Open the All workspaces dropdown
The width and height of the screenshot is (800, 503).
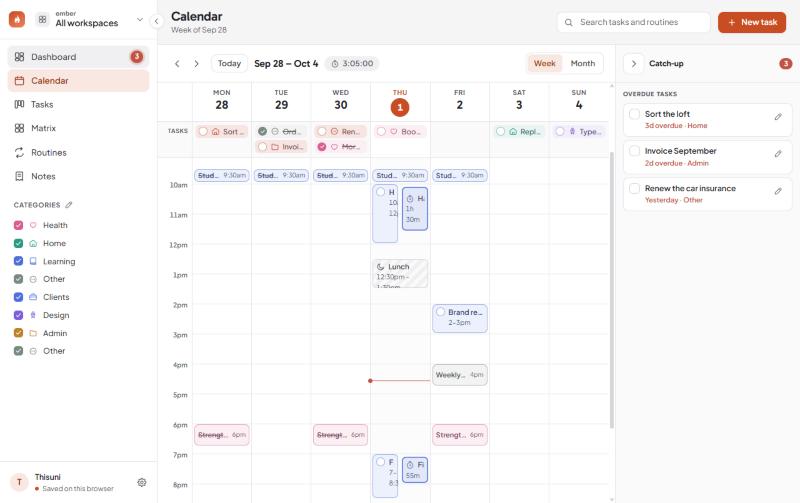point(90,19)
